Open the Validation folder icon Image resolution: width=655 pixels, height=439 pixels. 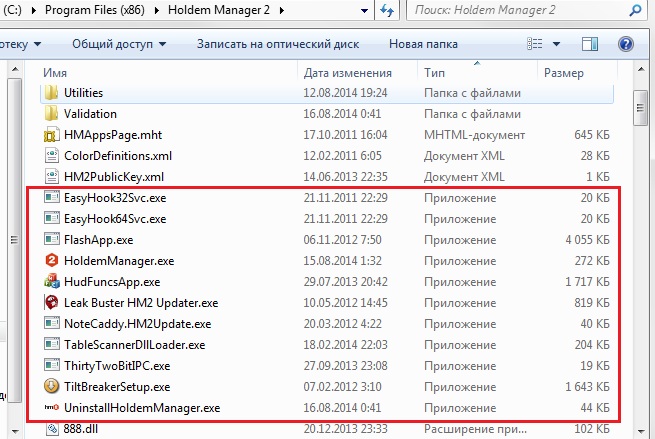51,114
